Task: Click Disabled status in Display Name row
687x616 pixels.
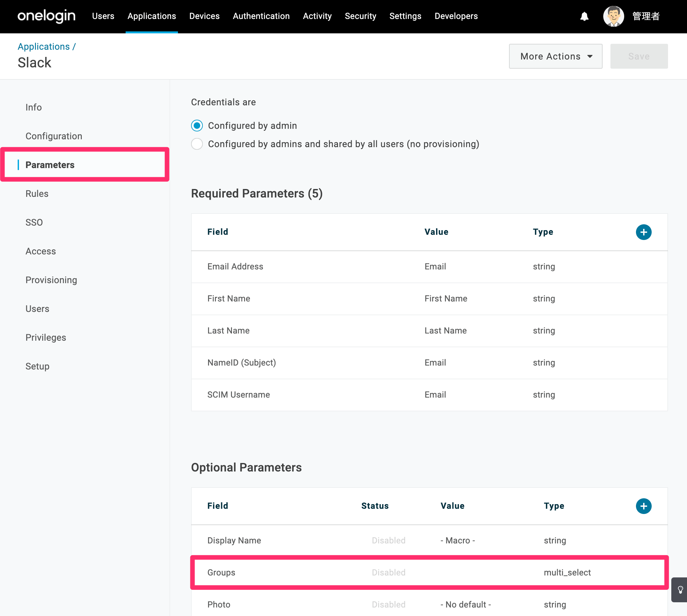Action: click(388, 540)
